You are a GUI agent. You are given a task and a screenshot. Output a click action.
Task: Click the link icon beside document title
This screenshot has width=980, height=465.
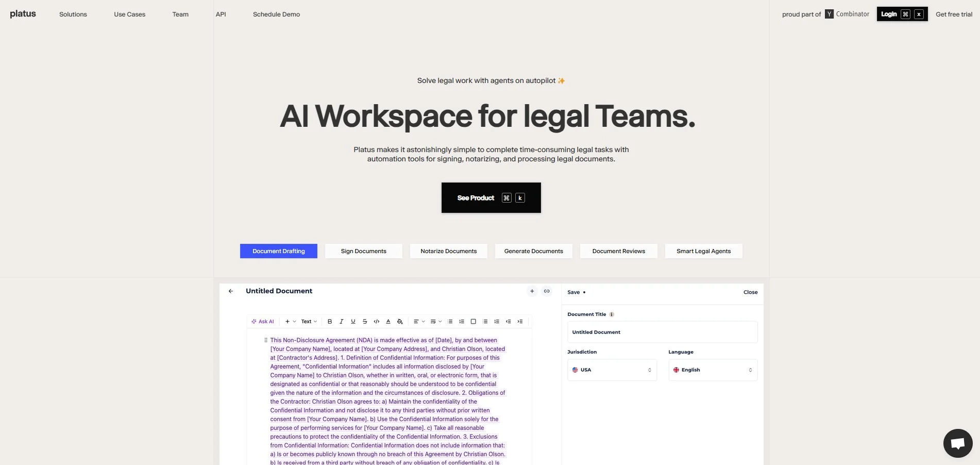pyautogui.click(x=547, y=291)
